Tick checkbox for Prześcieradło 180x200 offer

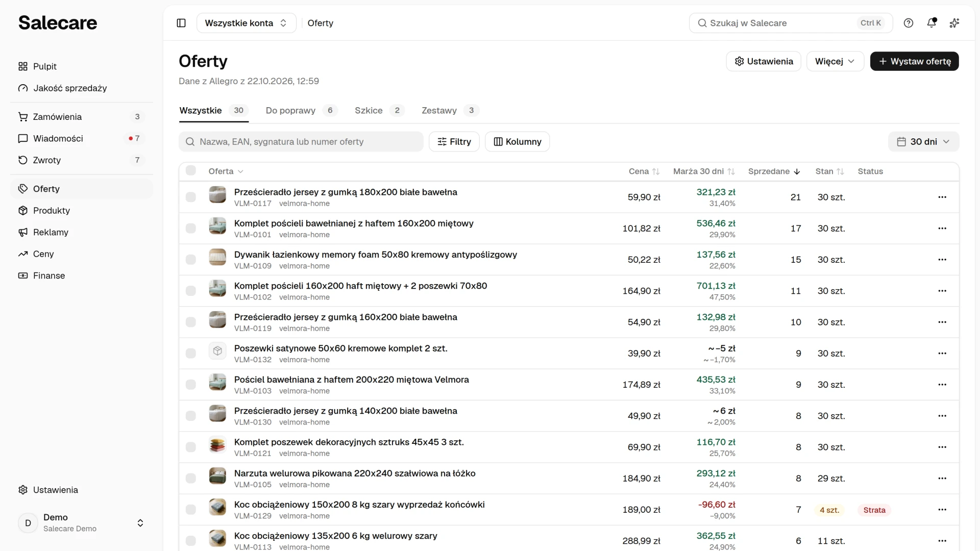(x=191, y=197)
